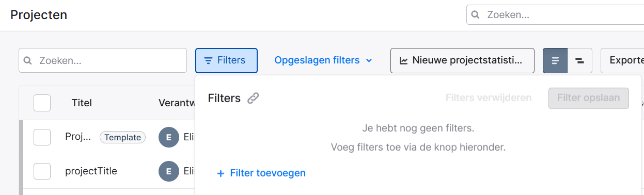This screenshot has height=195, width=644.
Task: Click the Opgeslagen filters chevron arrow
Action: click(369, 61)
